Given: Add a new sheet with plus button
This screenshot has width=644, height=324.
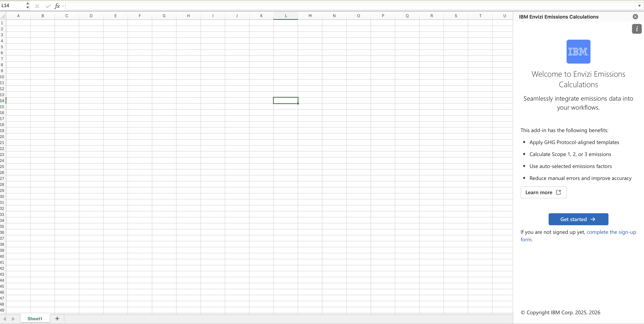Looking at the screenshot, I should (x=57, y=319).
